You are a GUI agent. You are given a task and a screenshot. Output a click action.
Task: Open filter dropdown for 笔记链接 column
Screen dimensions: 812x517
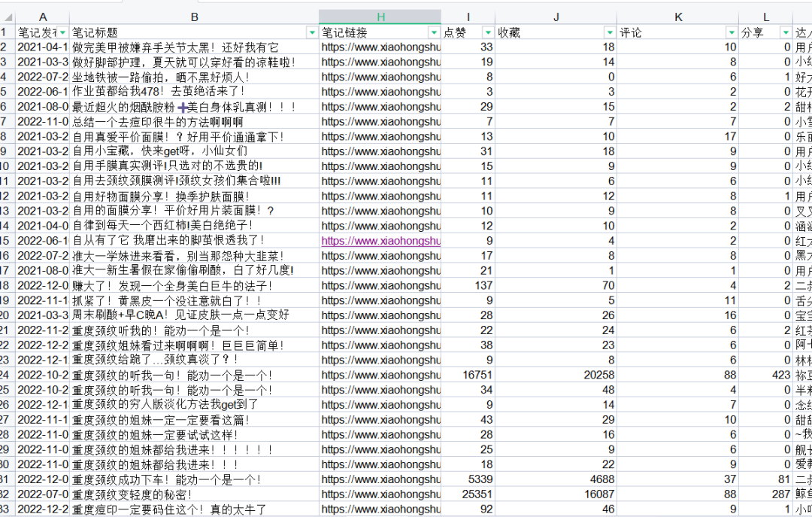click(434, 32)
